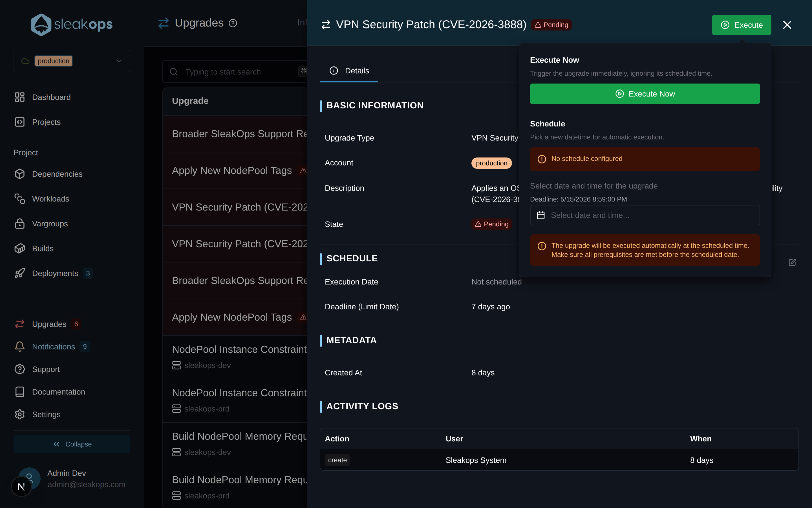Screen dimensions: 812x508
Task: Click the info icon on Details tab
Action: (x=334, y=71)
